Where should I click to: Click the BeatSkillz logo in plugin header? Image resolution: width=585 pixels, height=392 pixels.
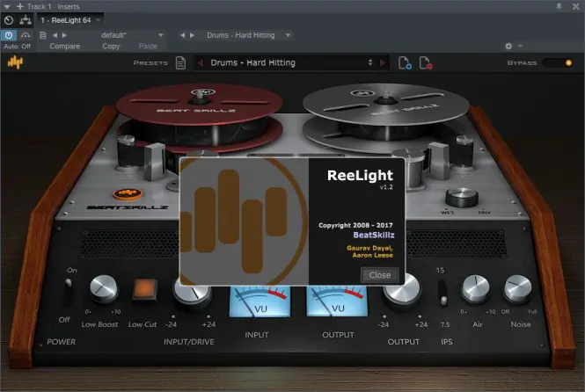15,62
